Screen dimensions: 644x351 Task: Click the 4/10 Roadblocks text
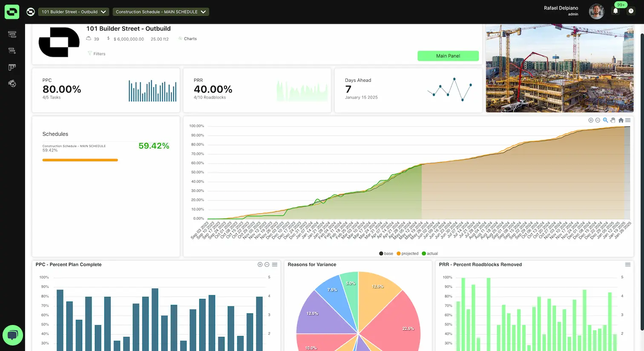click(x=210, y=97)
